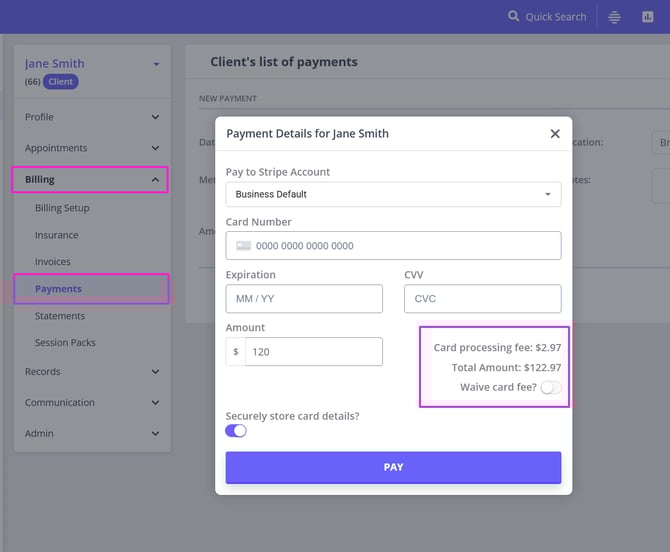
Task: Click the Amount field showing 120
Action: 313,352
